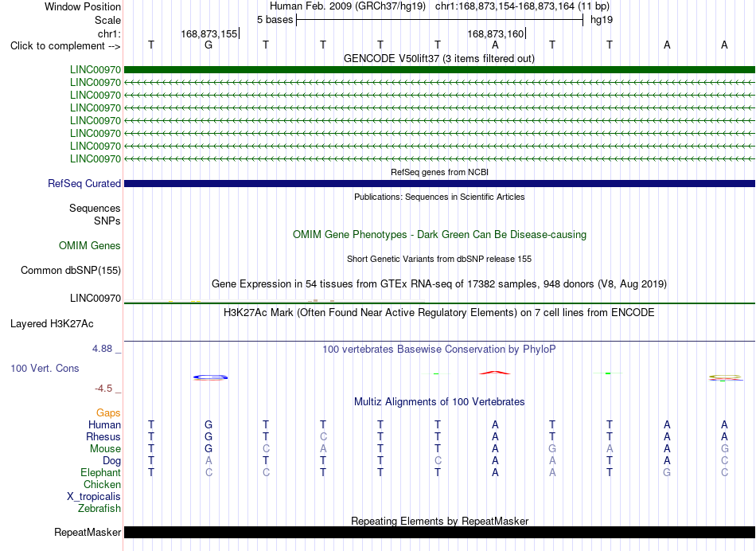
Task: Click the "Layered H3K27Ac" track label
Action: click(x=52, y=324)
